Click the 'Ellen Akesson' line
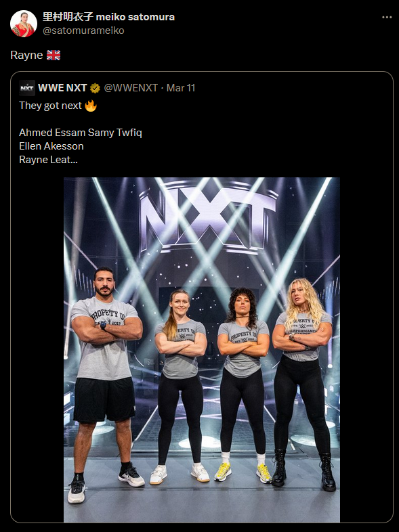This screenshot has height=532, width=399. pos(51,146)
